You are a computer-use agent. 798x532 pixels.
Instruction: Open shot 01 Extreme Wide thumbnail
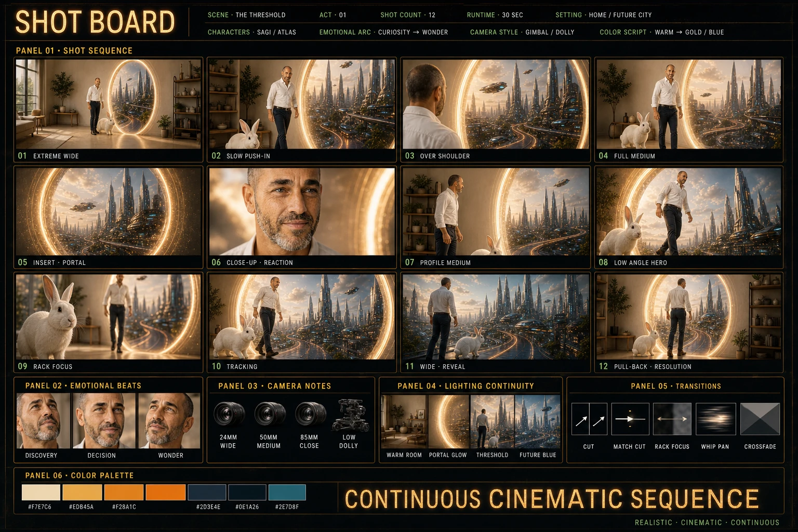108,104
